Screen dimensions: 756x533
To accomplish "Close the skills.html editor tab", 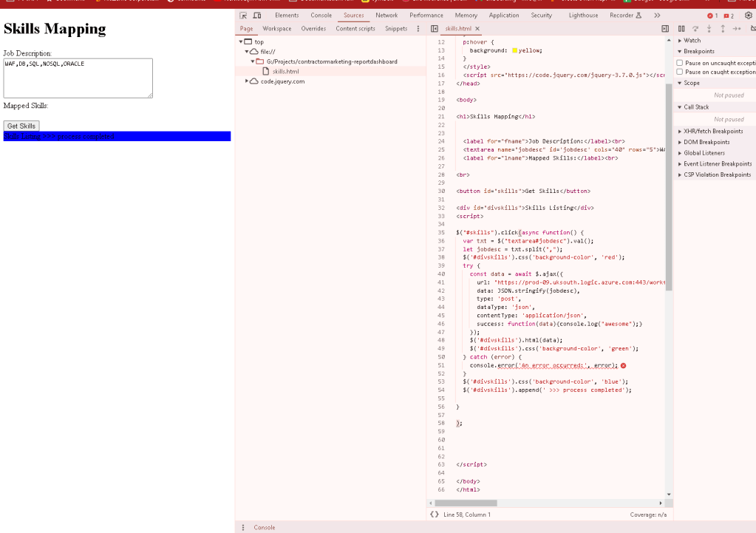I will pyautogui.click(x=477, y=28).
